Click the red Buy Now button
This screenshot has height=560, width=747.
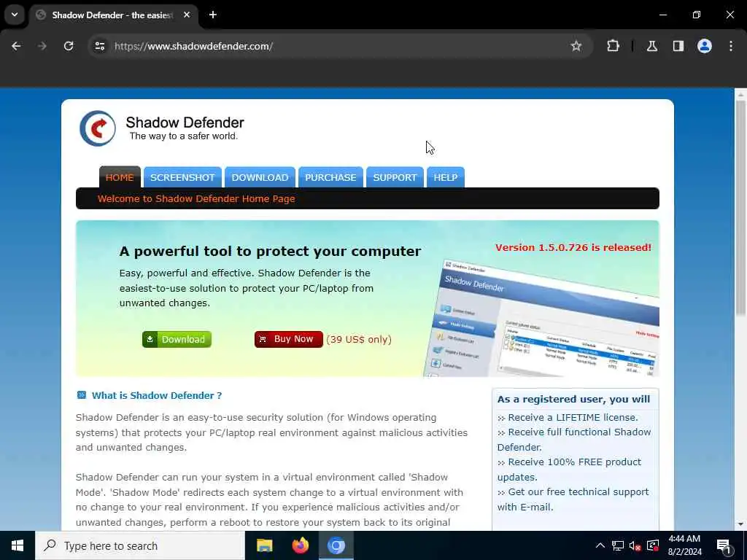288,339
